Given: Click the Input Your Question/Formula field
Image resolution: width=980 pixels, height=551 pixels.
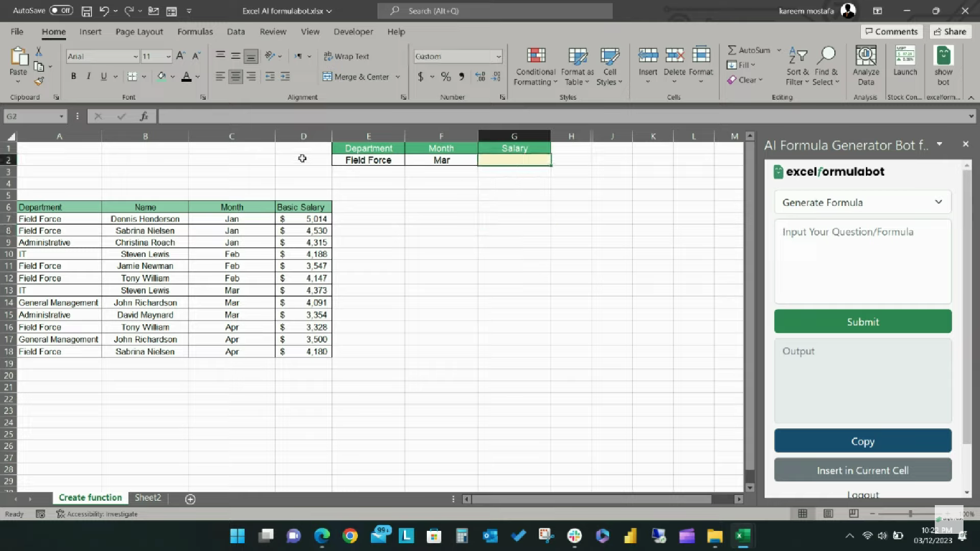Looking at the screenshot, I should (862, 262).
